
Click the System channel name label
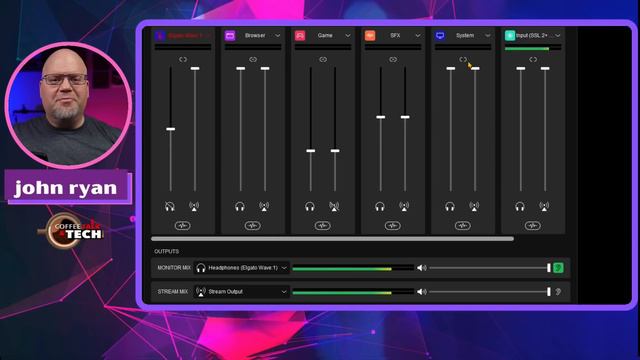[465, 36]
